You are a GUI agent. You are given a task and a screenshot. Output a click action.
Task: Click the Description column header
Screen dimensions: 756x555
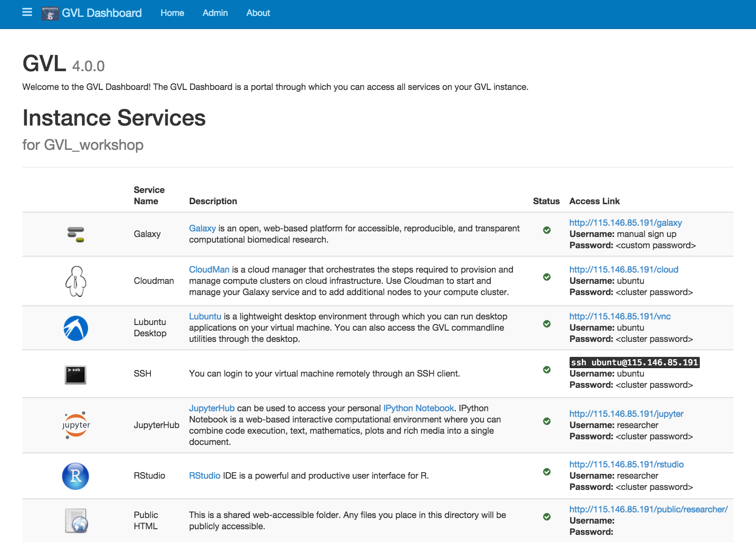pos(213,201)
